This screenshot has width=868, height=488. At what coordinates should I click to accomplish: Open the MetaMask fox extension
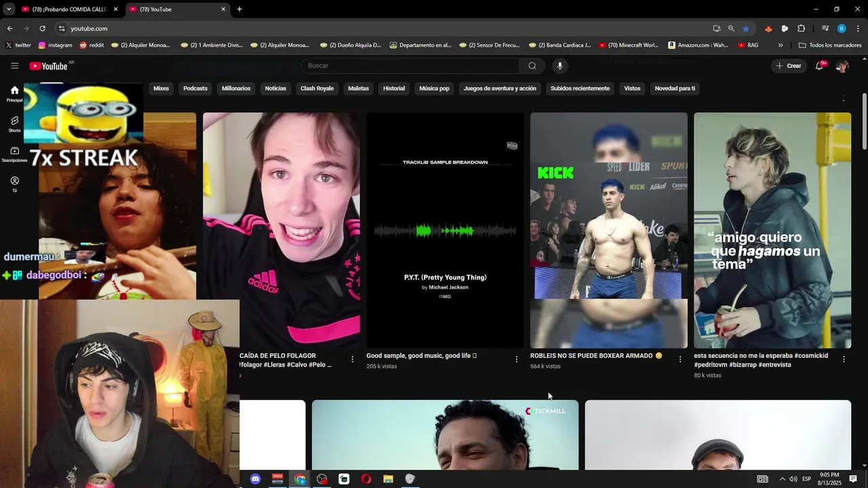click(768, 28)
